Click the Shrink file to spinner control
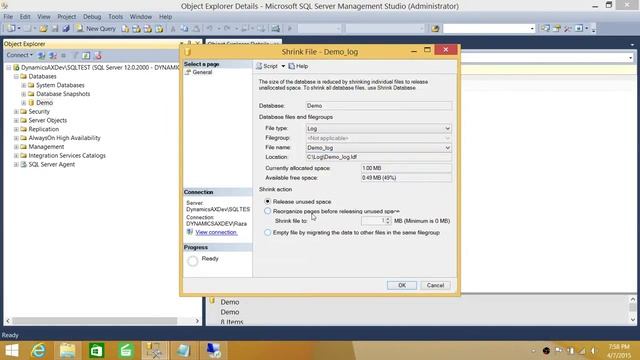The height and width of the screenshot is (360, 640). pyautogui.click(x=388, y=221)
